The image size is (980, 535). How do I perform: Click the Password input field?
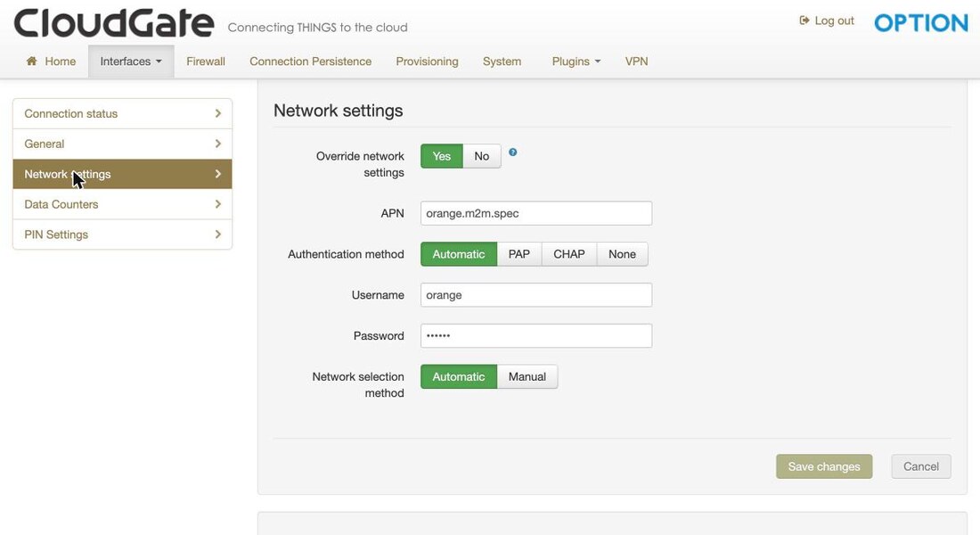(536, 336)
